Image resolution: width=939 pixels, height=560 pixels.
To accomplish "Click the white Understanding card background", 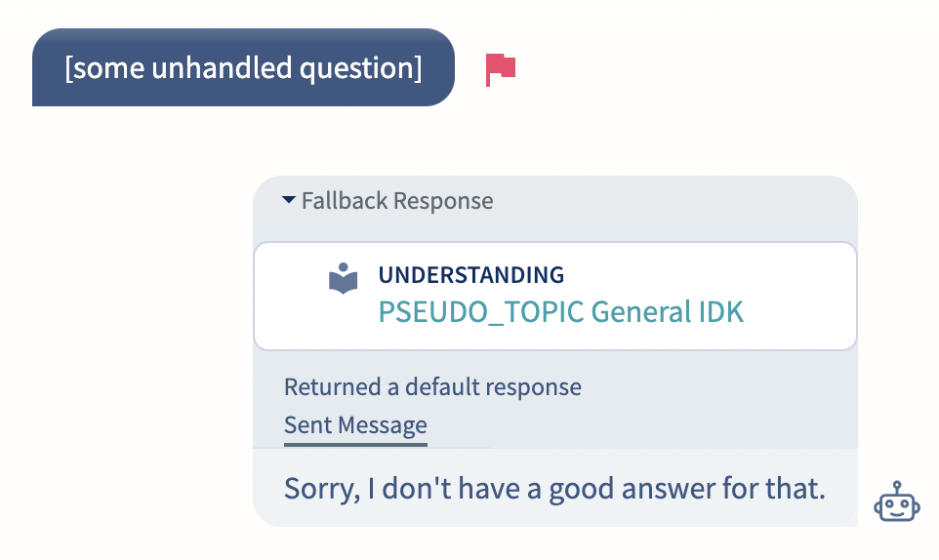I will [555, 297].
